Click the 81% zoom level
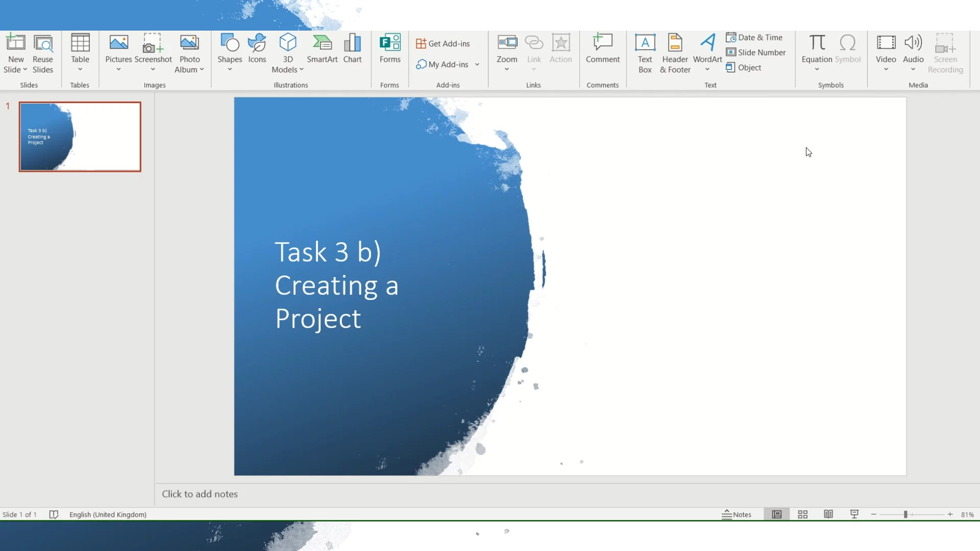 click(x=967, y=514)
